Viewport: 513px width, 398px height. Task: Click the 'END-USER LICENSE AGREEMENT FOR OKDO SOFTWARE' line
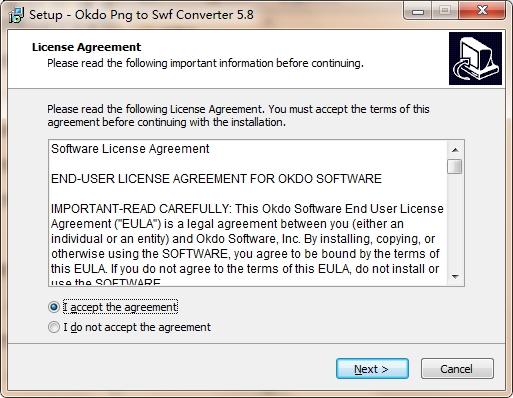click(x=216, y=179)
